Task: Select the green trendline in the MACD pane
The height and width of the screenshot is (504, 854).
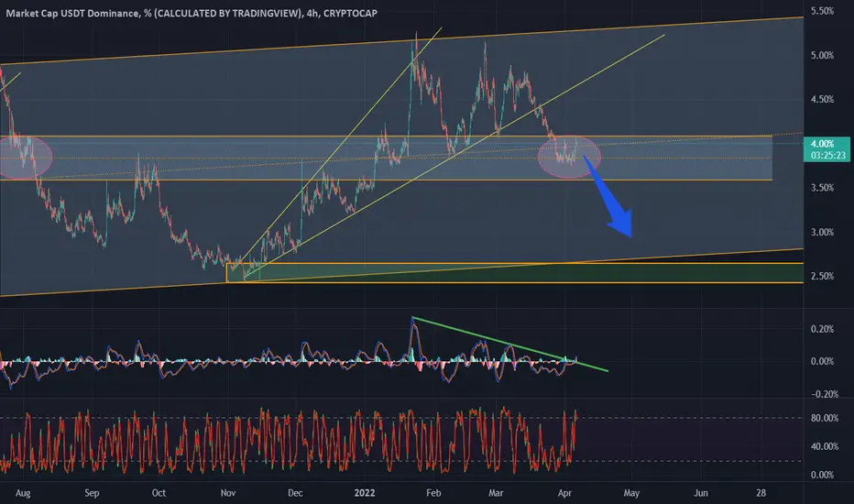Action: [x=509, y=345]
